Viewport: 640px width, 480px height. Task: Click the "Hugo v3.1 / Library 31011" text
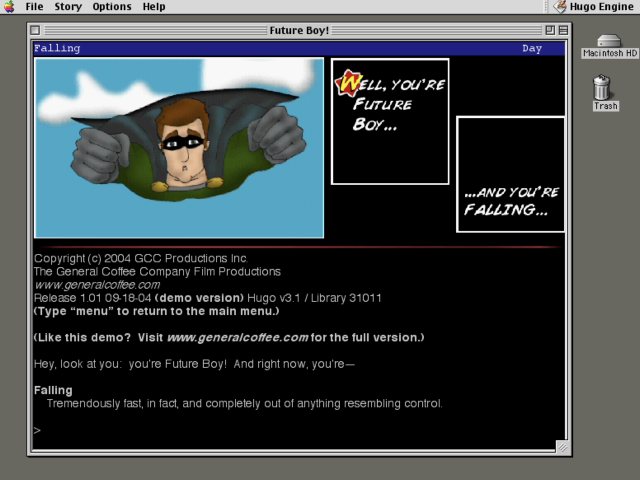pos(314,298)
